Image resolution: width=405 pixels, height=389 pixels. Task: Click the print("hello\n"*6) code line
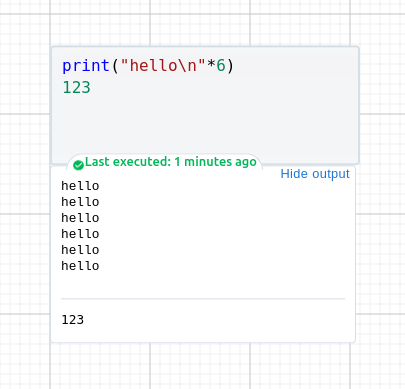[148, 65]
